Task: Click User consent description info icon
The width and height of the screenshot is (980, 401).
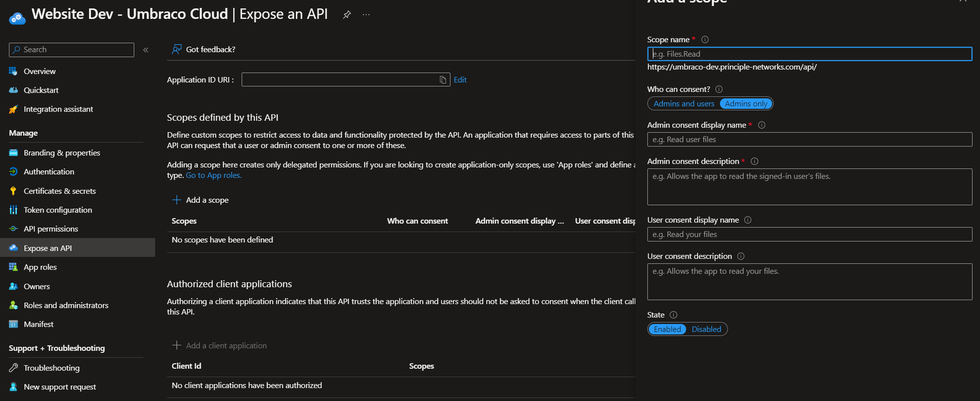Action: tap(741, 256)
